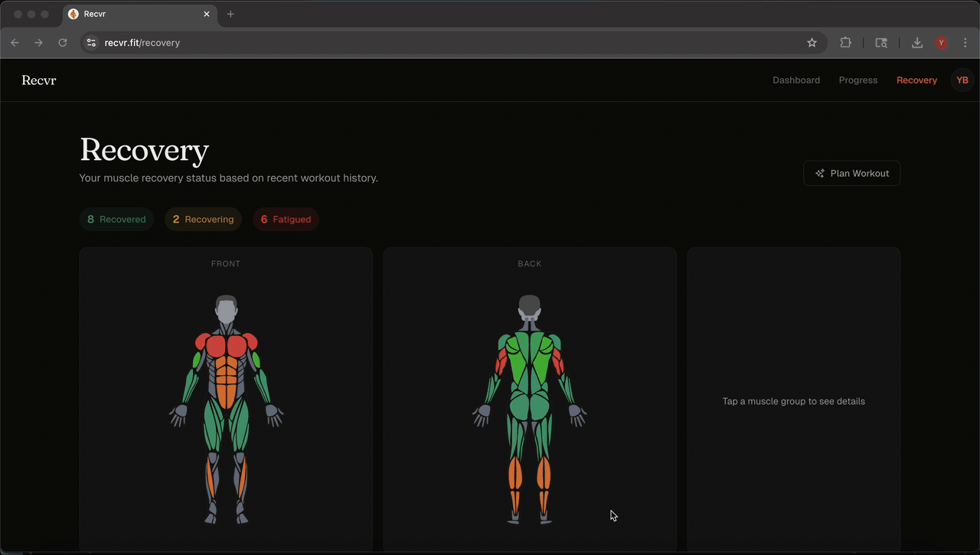Image resolution: width=980 pixels, height=555 pixels.
Task: Open the YB profile avatar in the navbar
Action: (962, 80)
